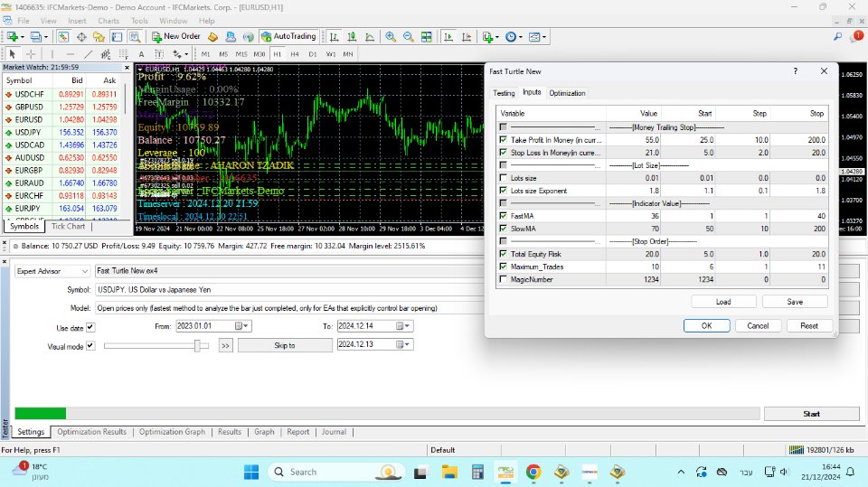Tile chart windows icon
Screen dimensions: 868x487
[426, 36]
